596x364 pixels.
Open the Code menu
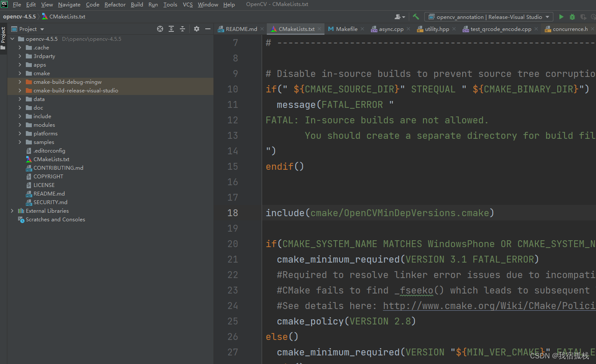coord(93,4)
